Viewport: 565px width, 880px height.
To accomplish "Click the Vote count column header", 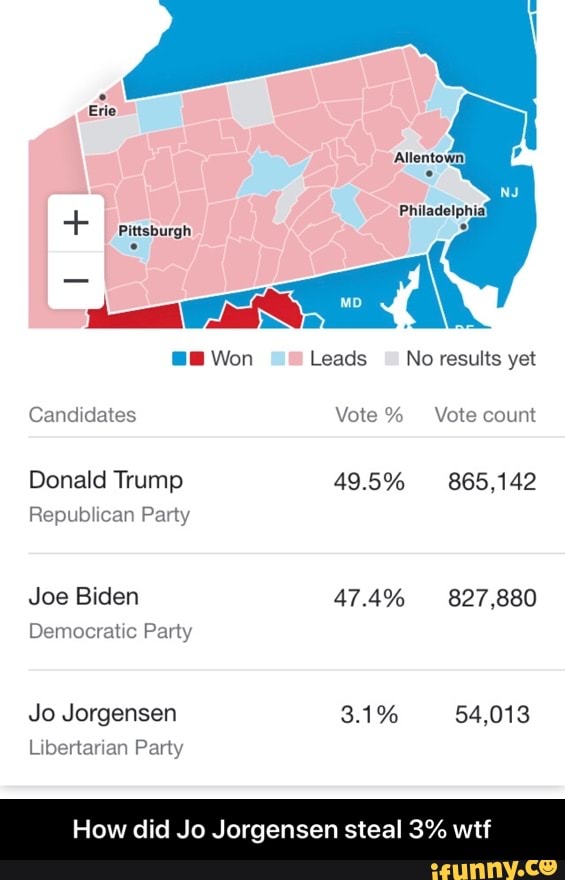I will [x=485, y=415].
